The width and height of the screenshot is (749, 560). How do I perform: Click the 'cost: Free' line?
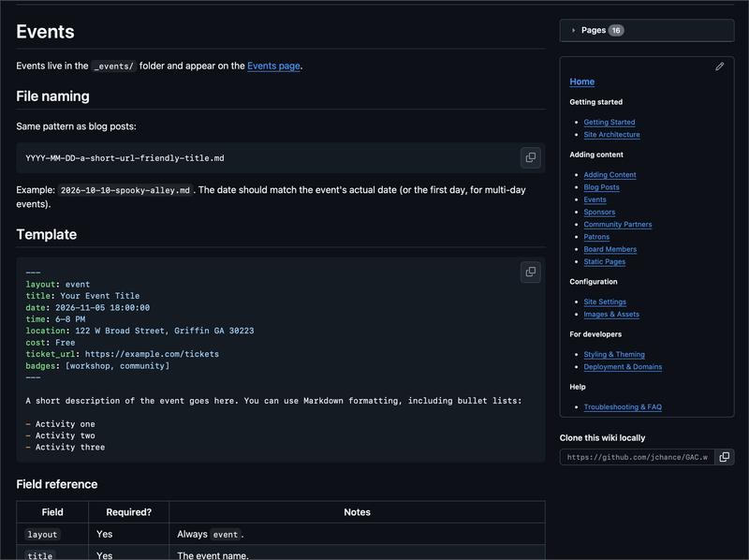[51, 343]
